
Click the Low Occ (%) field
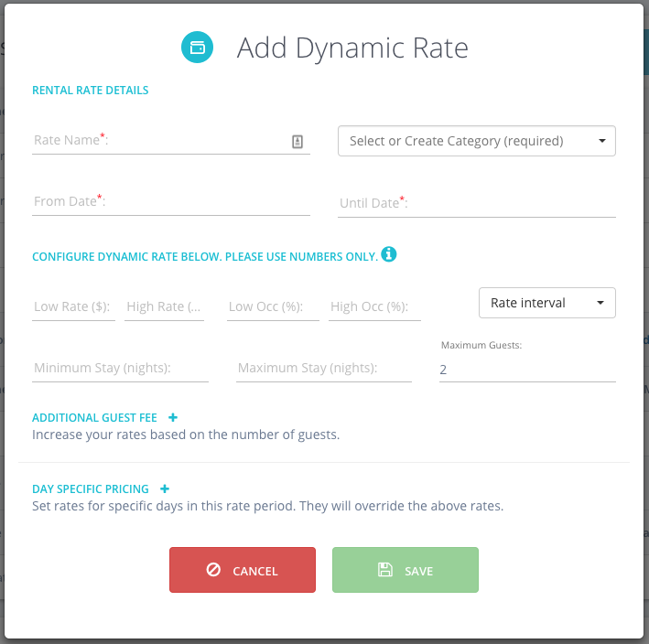(273, 306)
